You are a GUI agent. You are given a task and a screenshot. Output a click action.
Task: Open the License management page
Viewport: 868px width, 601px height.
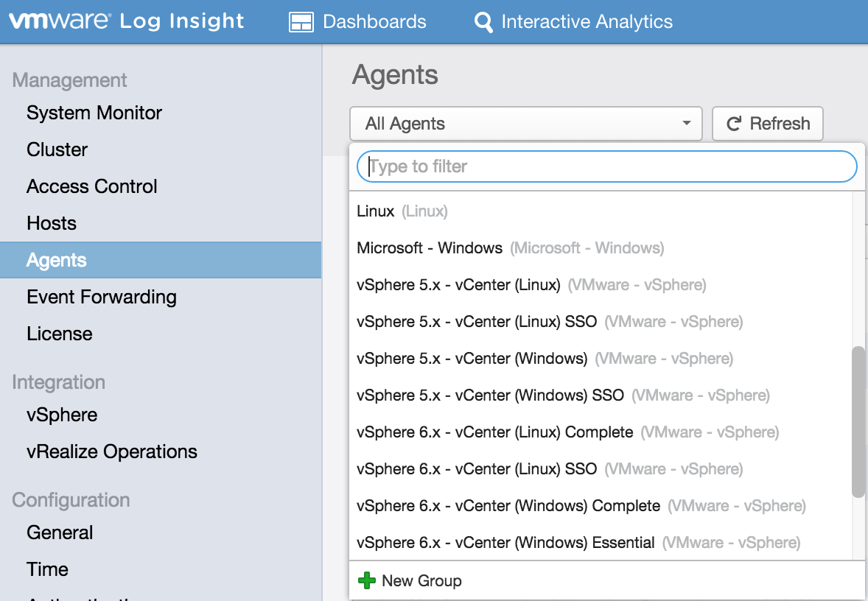(x=60, y=334)
